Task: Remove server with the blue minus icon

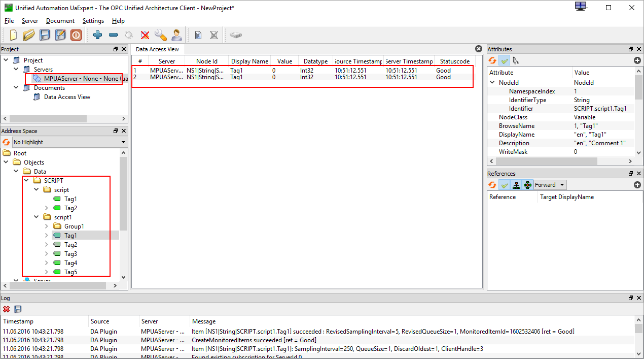Action: point(114,35)
